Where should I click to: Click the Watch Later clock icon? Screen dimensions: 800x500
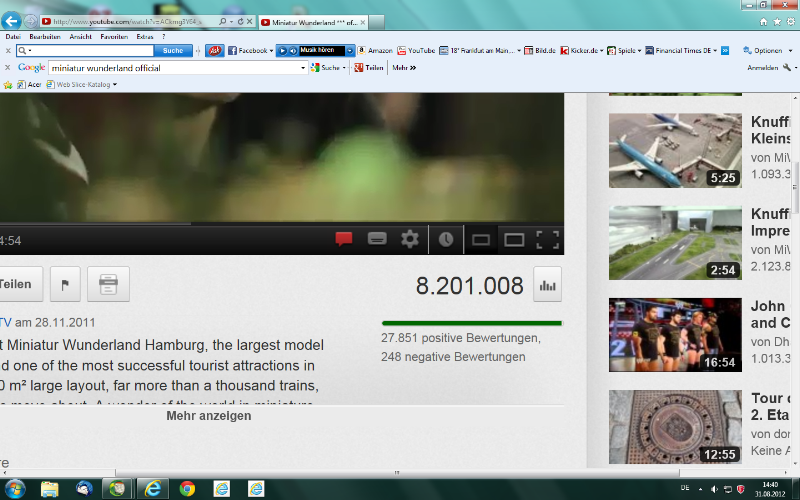[446, 239]
